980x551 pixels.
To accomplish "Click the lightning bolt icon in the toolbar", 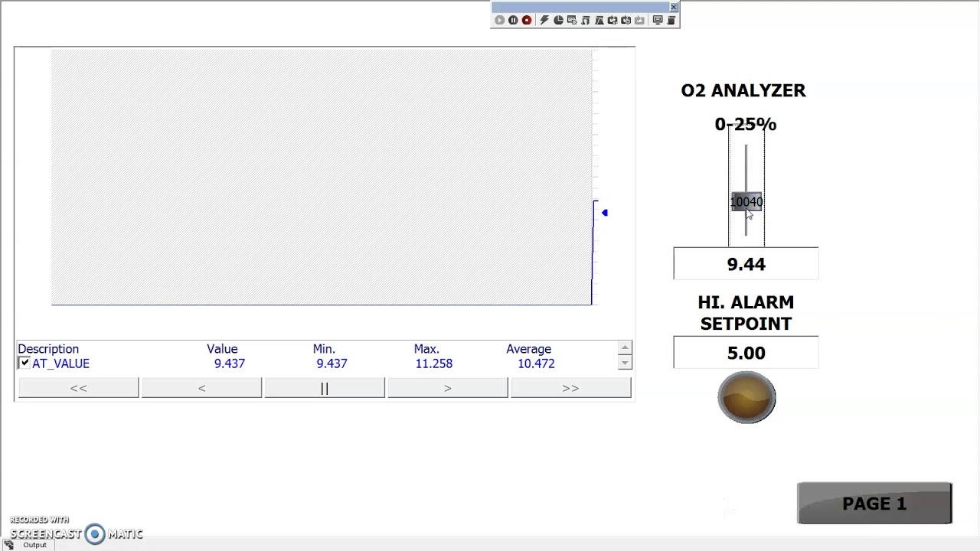I will tap(544, 20).
